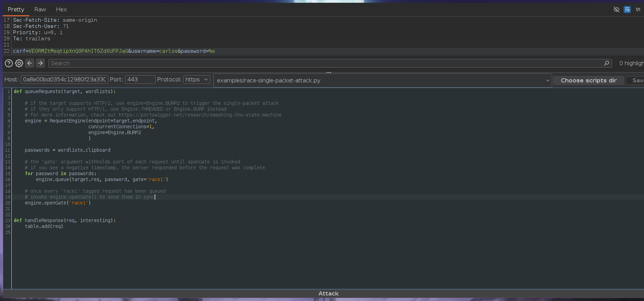Click the 'Sec-Fetch-Site: same-origin' header line

pyautogui.click(x=55, y=20)
